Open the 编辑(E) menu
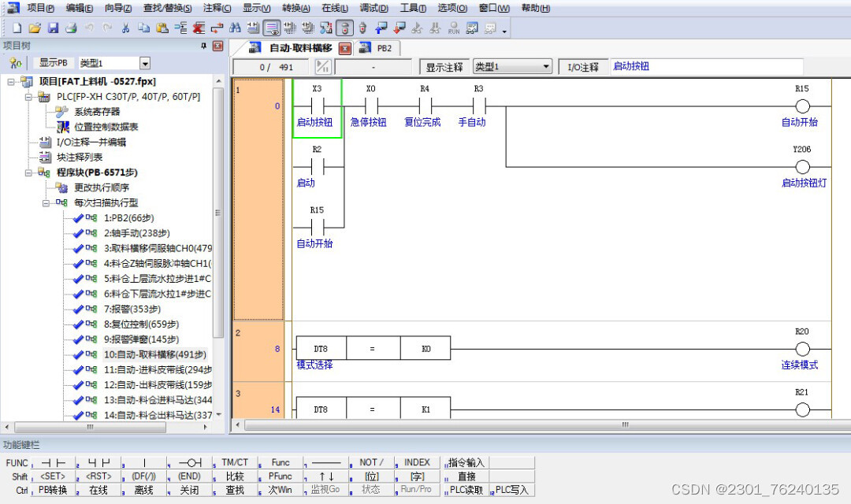This screenshot has width=851, height=504. [80, 8]
